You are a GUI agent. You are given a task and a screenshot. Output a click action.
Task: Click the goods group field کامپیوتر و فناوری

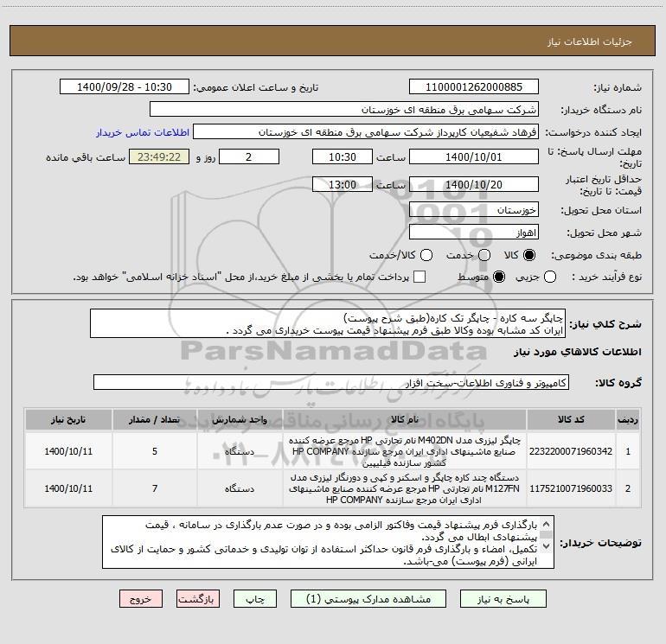coord(331,382)
